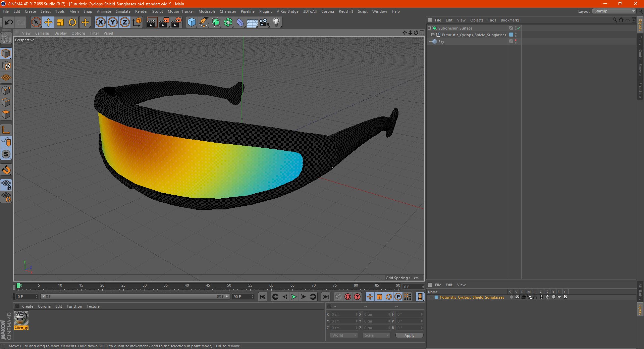The width and height of the screenshot is (644, 349).
Task: Expand Futuristic_Cyclops_Shield_Sunglasses tree node
Action: (x=433, y=35)
